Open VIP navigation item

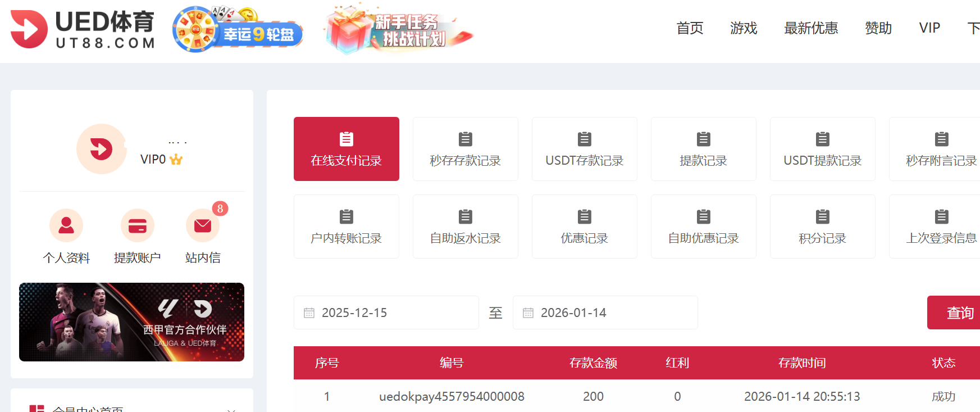929,28
